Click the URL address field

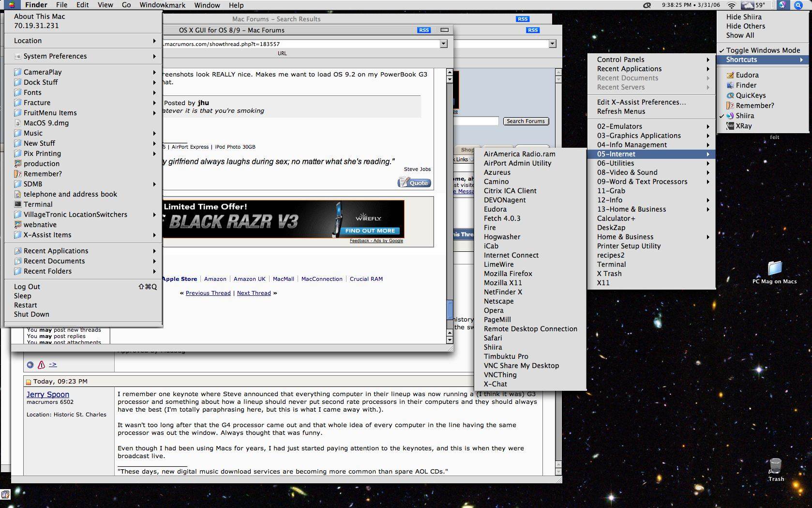301,44
